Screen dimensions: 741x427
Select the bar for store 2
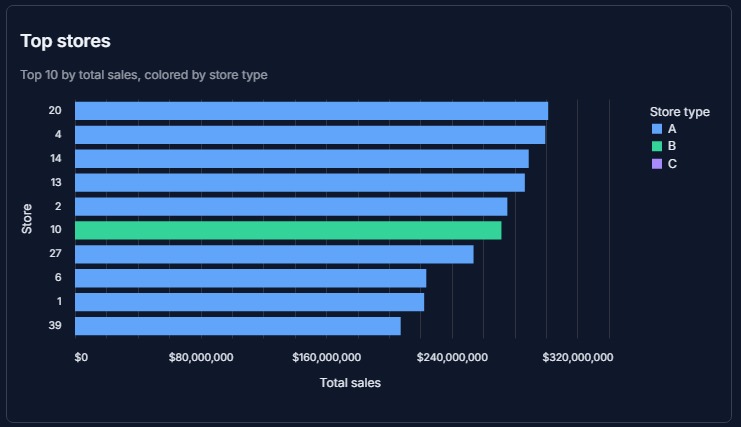(291, 207)
